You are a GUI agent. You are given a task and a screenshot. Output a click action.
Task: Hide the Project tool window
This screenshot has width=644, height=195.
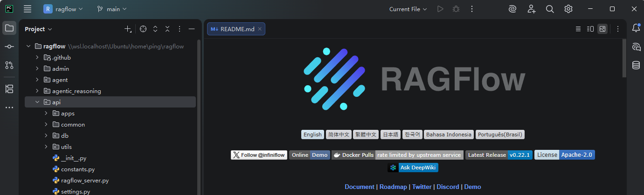[x=192, y=29]
